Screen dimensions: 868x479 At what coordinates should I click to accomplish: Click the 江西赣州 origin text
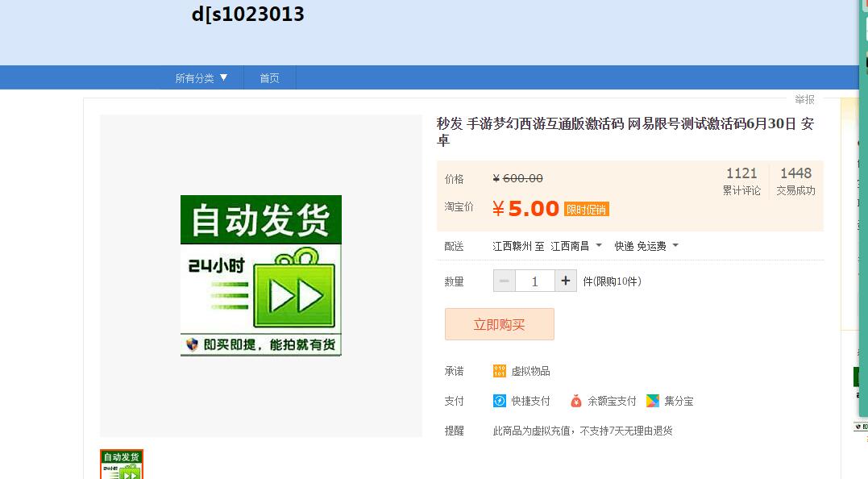[x=513, y=246]
